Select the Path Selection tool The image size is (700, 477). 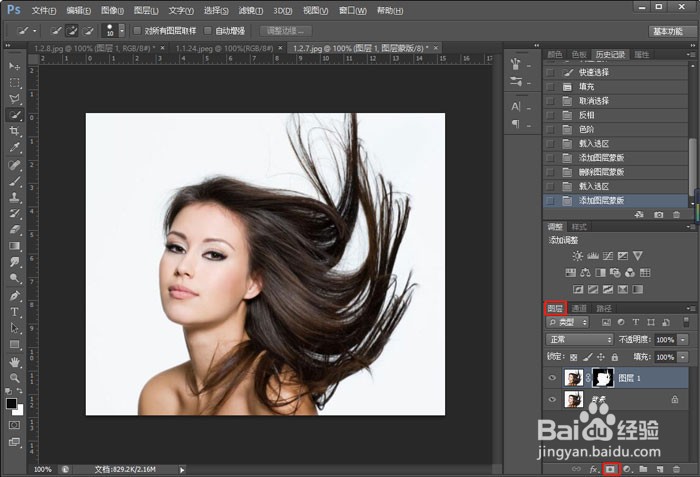click(x=14, y=328)
